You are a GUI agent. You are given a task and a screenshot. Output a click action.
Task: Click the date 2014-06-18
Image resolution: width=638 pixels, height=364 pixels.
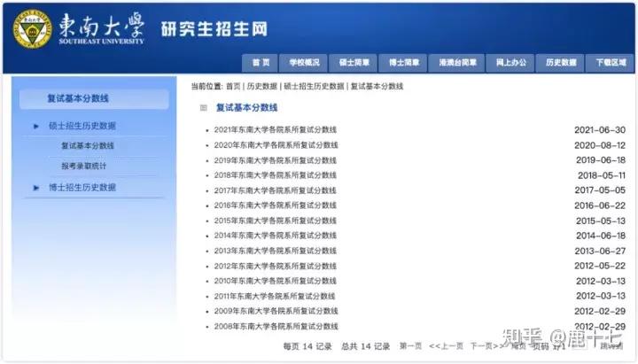(601, 236)
